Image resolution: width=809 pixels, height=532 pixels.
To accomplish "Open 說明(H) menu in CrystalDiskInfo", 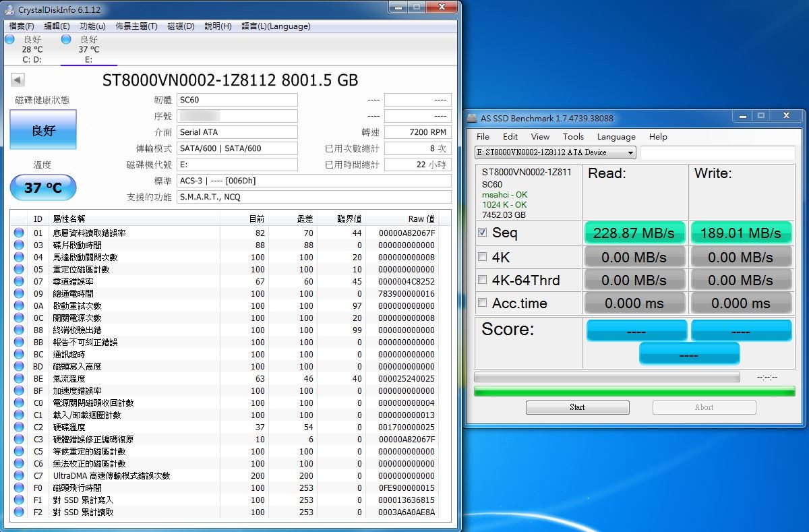I will [218, 26].
